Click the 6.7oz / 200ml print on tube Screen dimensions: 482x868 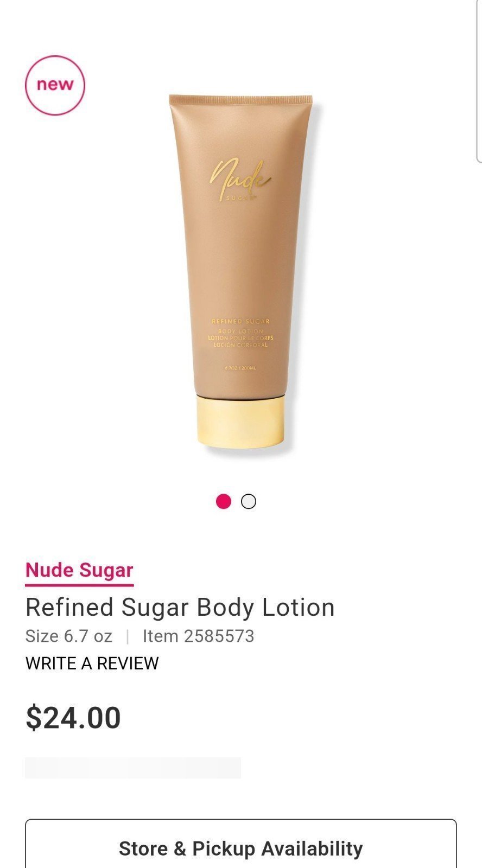[240, 368]
